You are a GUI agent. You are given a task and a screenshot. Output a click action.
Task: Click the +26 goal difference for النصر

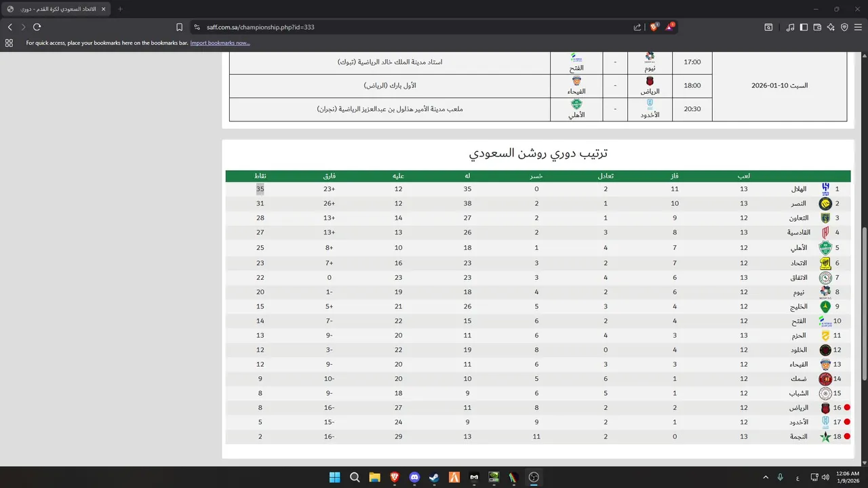tap(330, 203)
